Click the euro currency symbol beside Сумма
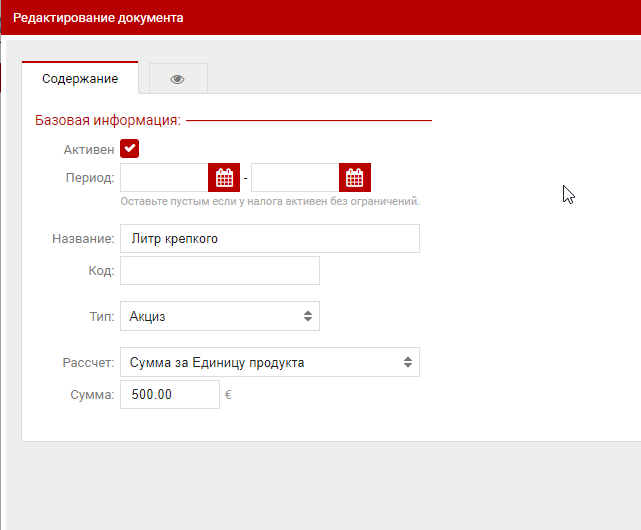The height and width of the screenshot is (530, 641). coord(228,395)
